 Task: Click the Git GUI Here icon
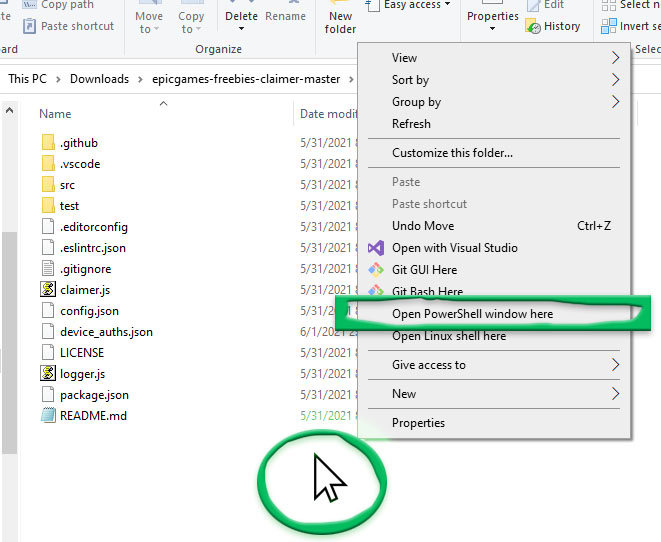376,270
